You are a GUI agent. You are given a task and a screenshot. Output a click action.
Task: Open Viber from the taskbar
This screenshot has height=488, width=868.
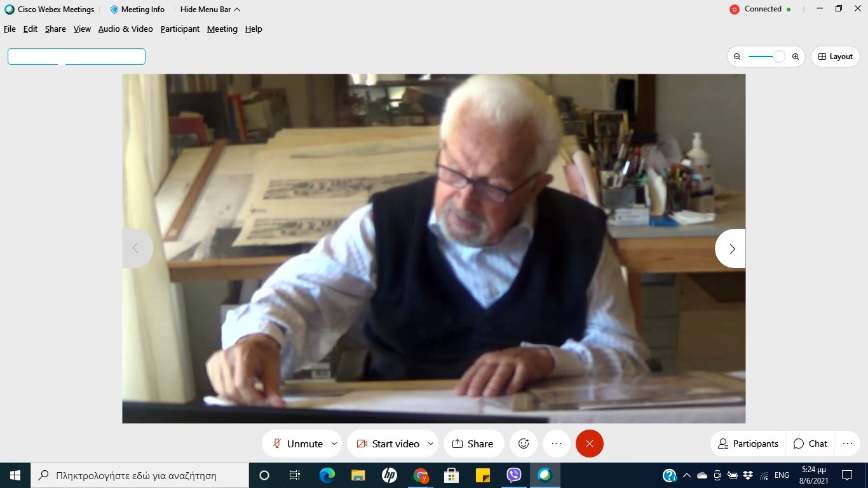tap(514, 475)
